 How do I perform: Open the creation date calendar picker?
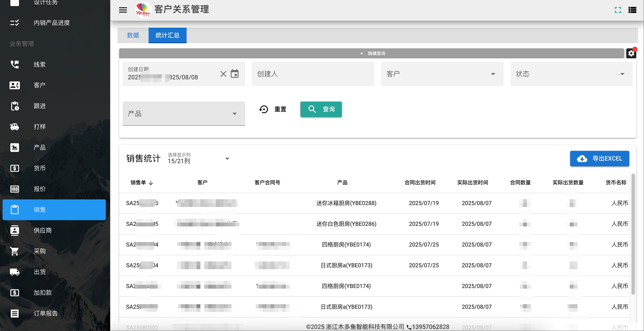coord(235,74)
